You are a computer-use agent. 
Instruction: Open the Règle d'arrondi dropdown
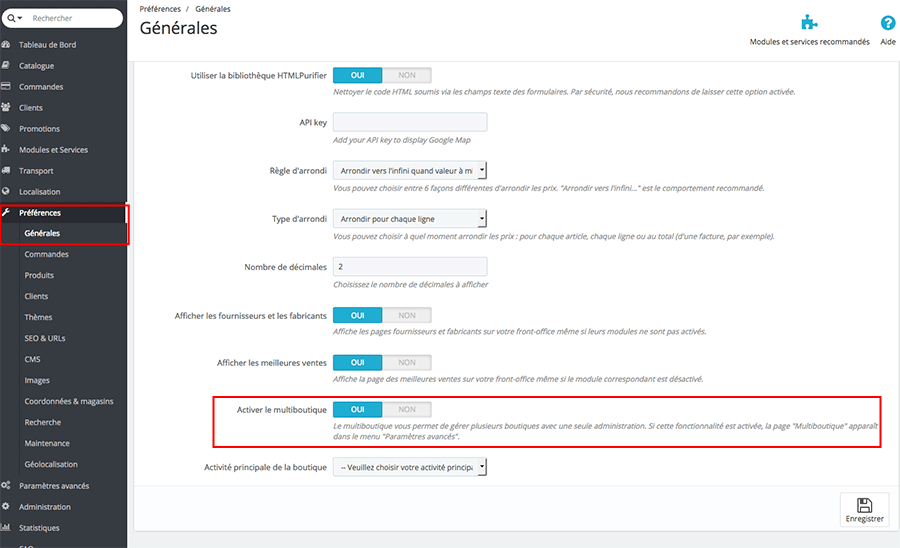409,171
